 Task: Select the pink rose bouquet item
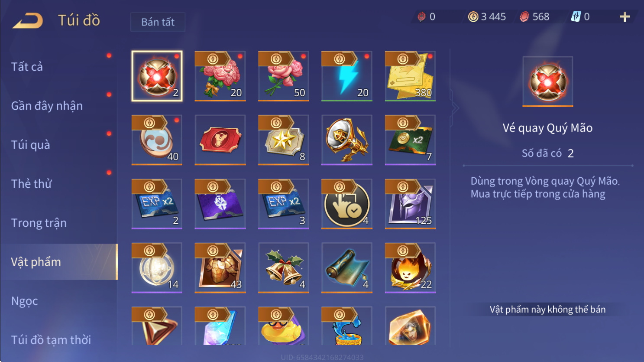pyautogui.click(x=220, y=76)
